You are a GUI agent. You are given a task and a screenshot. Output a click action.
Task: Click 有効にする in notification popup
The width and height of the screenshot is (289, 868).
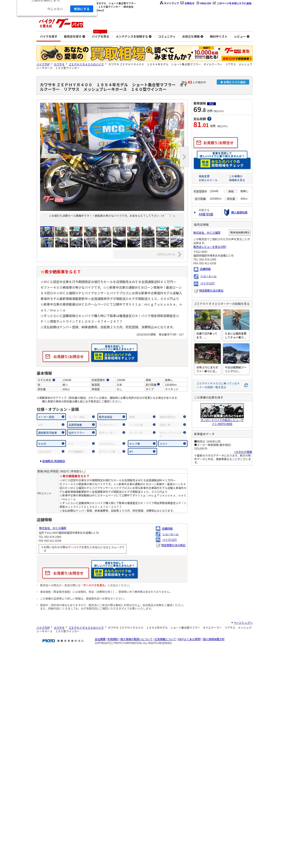click(81, 9)
